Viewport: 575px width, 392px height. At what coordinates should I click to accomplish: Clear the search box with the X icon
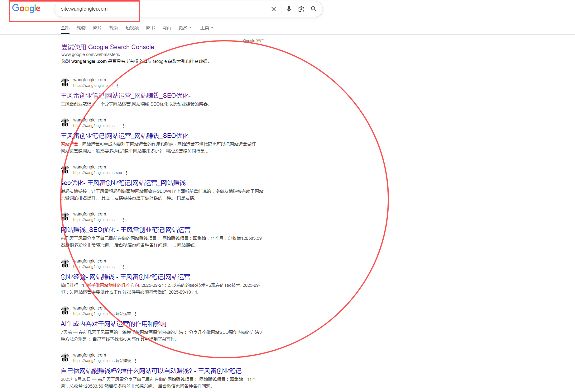273,9
